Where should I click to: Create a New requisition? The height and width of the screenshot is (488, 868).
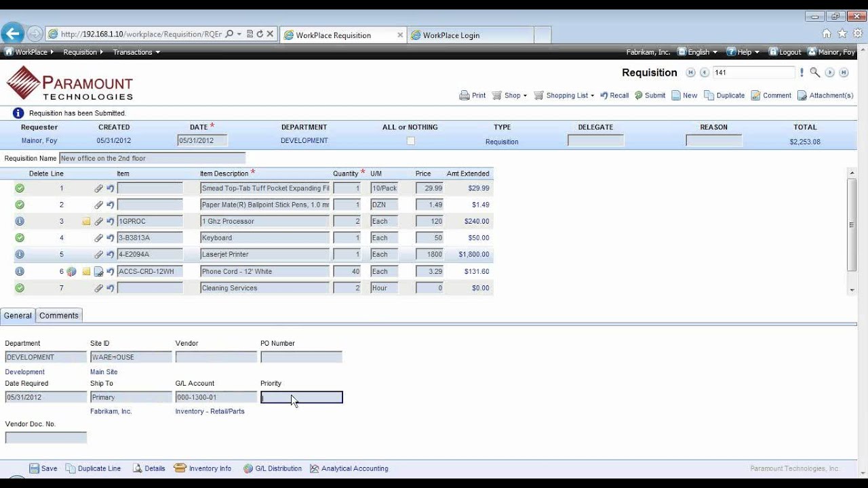[684, 96]
